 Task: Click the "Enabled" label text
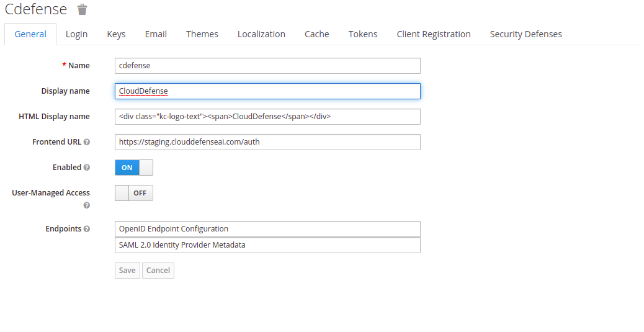pos(67,167)
